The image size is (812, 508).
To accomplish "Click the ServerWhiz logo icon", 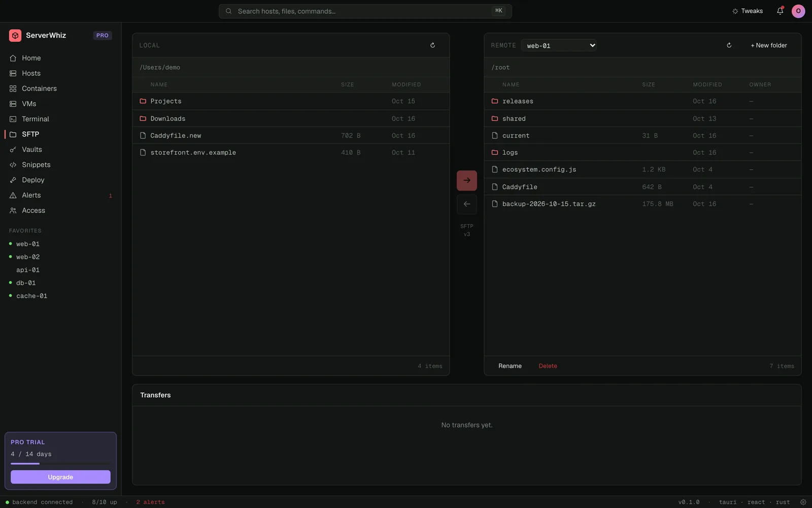I will (15, 36).
